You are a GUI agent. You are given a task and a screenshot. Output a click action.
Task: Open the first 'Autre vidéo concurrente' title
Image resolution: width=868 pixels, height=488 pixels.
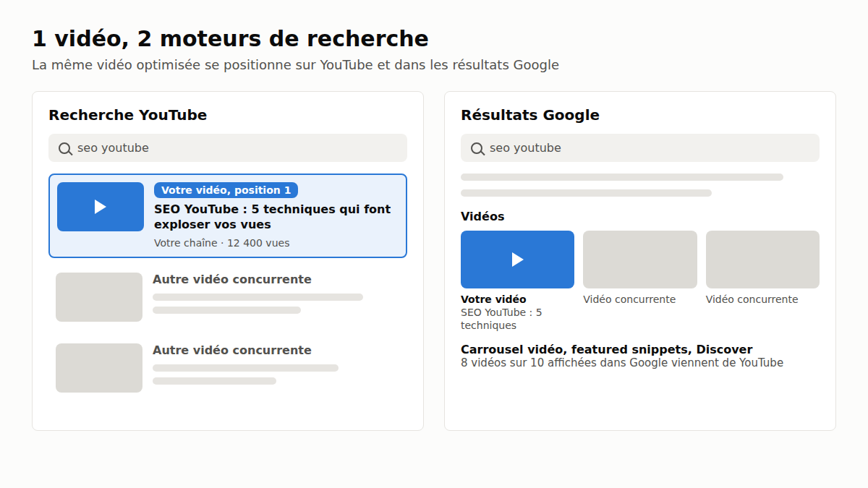231,279
